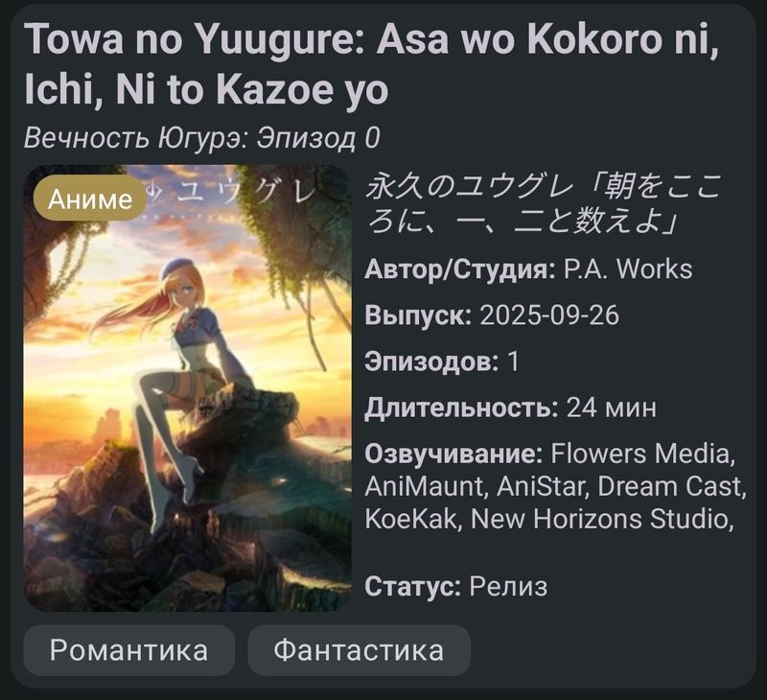Open AniMaunt voiceover link

(427, 486)
